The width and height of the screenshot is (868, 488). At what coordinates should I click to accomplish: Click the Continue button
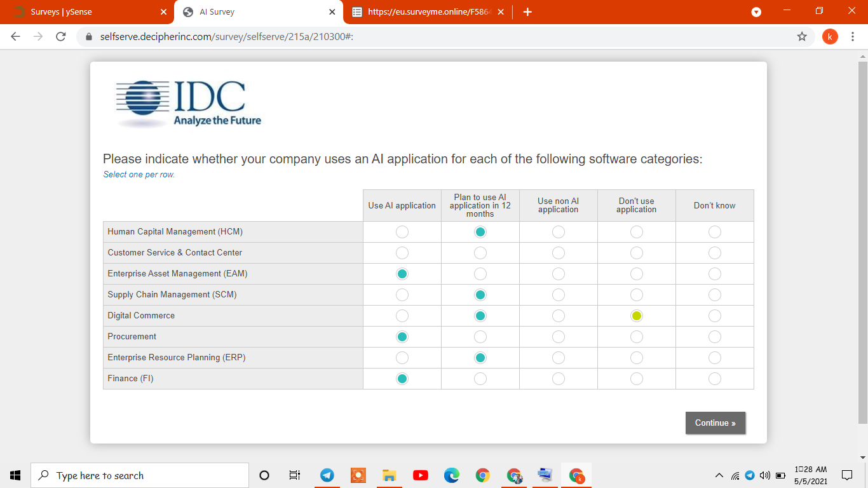pos(715,423)
